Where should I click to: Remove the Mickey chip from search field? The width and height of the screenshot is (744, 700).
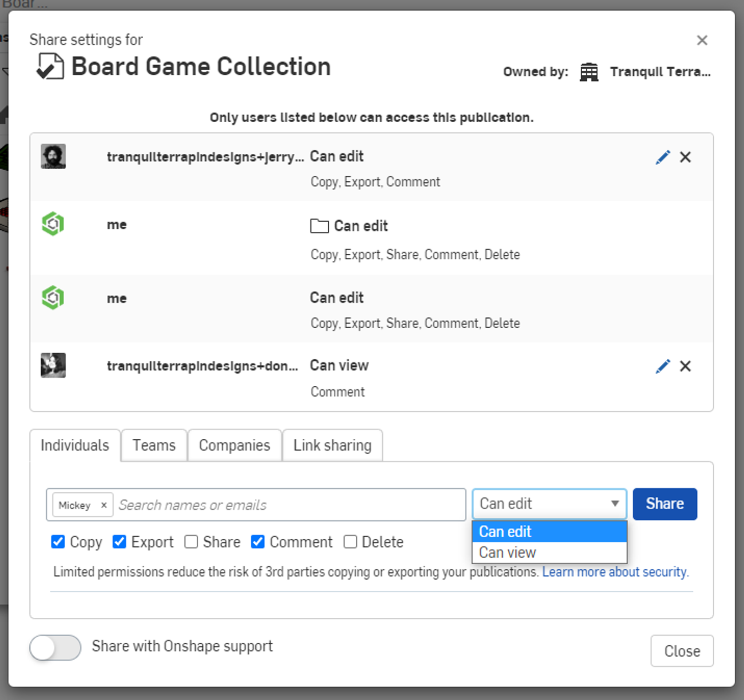pos(104,505)
